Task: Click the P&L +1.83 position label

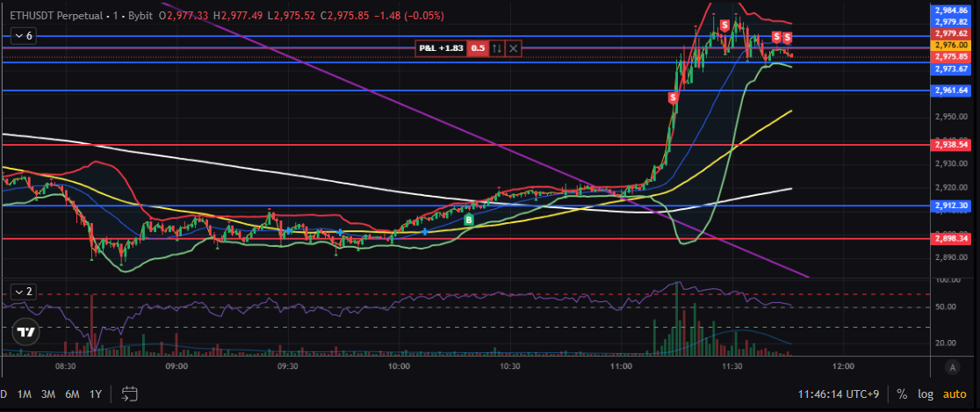Action: 440,49
